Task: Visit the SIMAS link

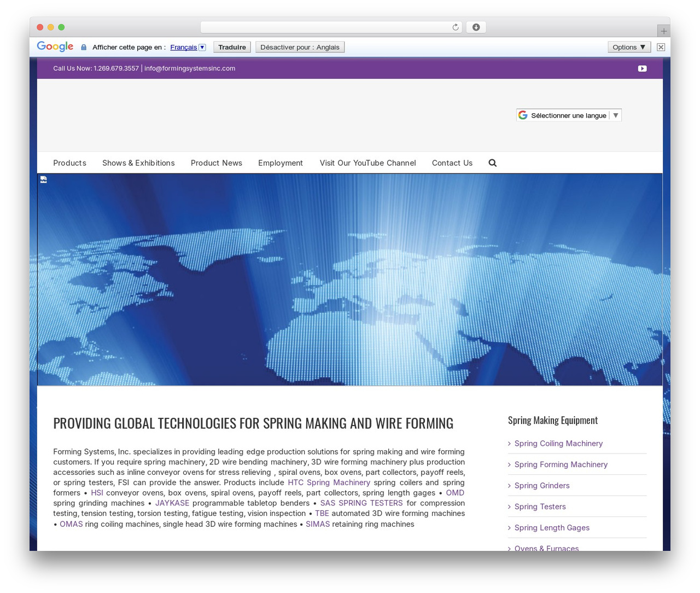Action: (x=318, y=524)
